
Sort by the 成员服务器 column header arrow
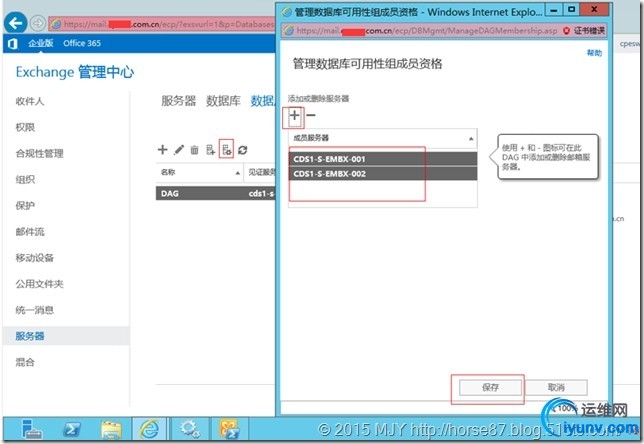[471, 139]
